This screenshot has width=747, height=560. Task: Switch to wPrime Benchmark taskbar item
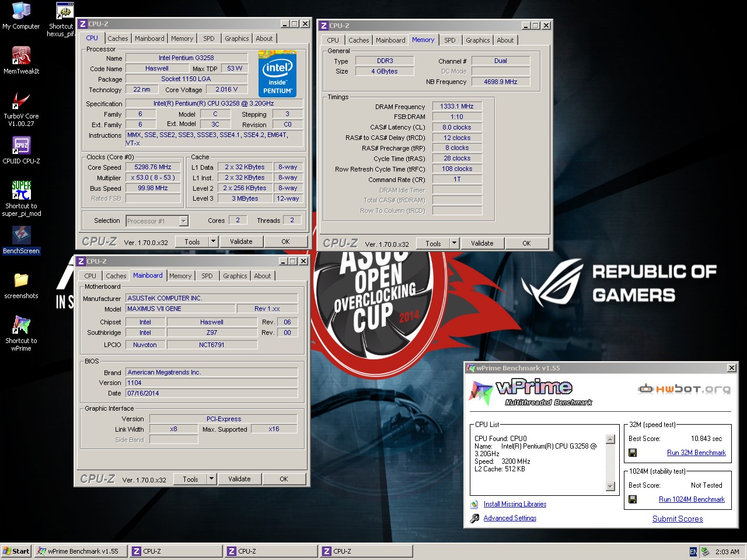[81, 551]
